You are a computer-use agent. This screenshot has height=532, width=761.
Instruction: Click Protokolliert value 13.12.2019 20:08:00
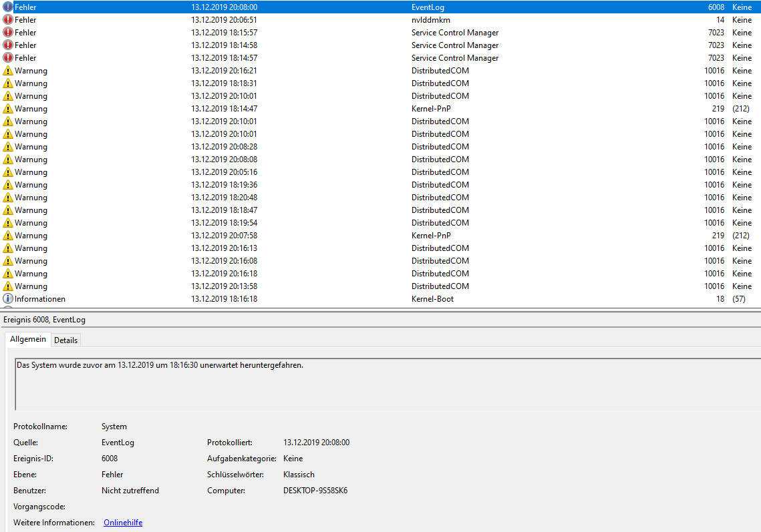tap(316, 443)
